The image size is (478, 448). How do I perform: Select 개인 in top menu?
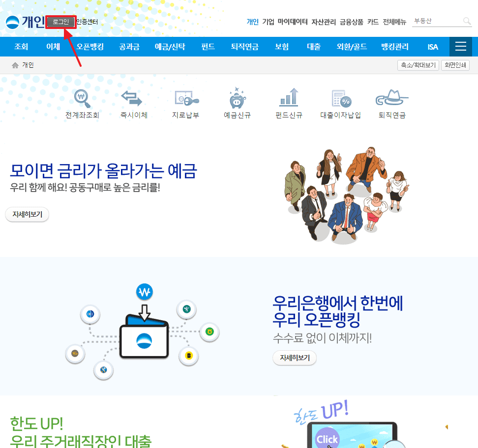(252, 22)
